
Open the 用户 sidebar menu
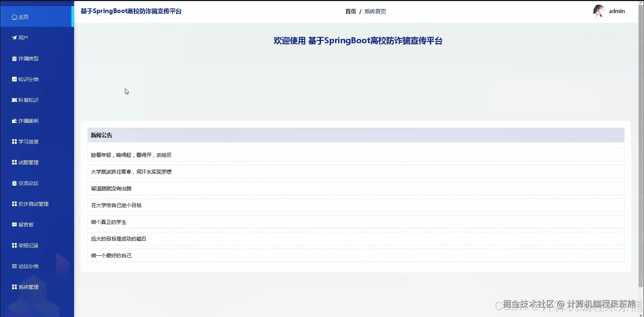37,38
